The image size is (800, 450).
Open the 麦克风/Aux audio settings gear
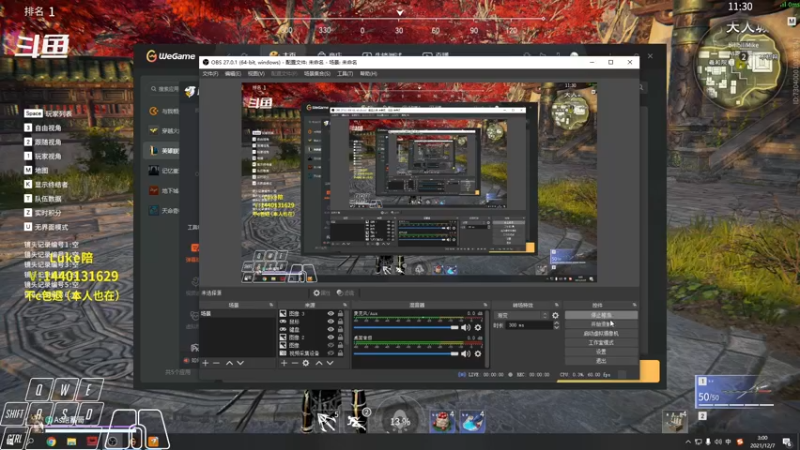(x=478, y=328)
